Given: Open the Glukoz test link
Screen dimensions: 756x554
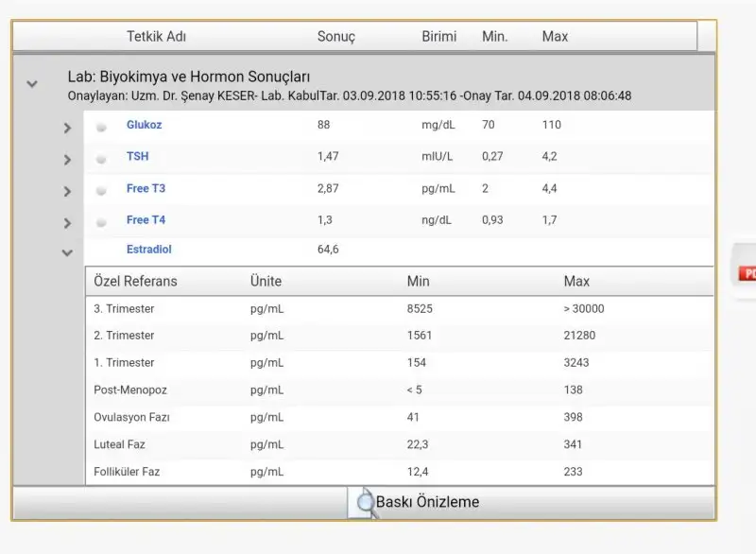Looking at the screenshot, I should (x=144, y=125).
